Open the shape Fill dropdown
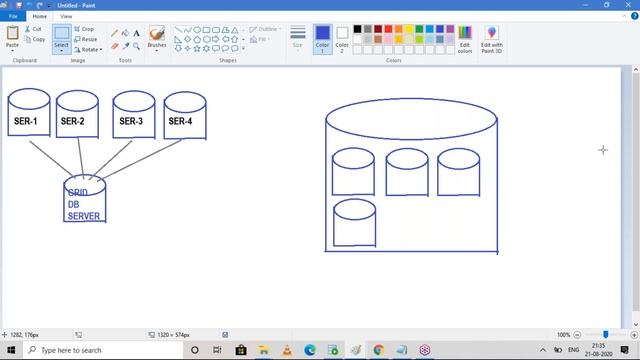Viewport: 640px width, 360px height. point(260,39)
